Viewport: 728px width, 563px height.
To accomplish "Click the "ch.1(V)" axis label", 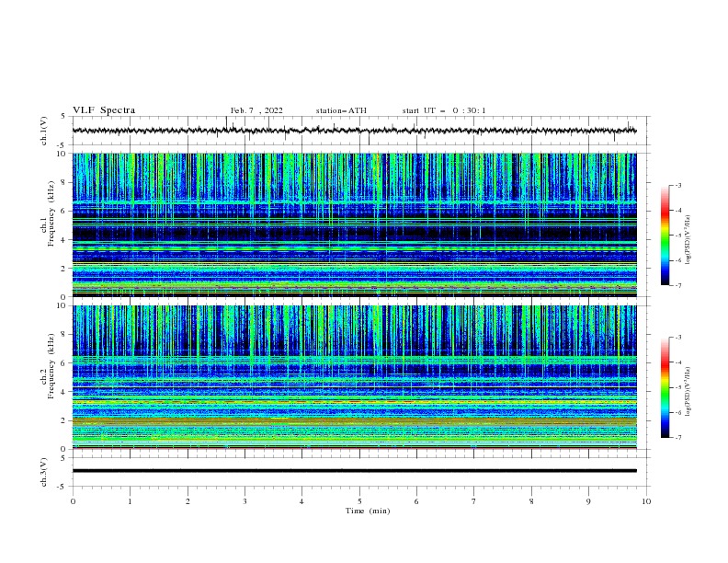I will click(44, 131).
